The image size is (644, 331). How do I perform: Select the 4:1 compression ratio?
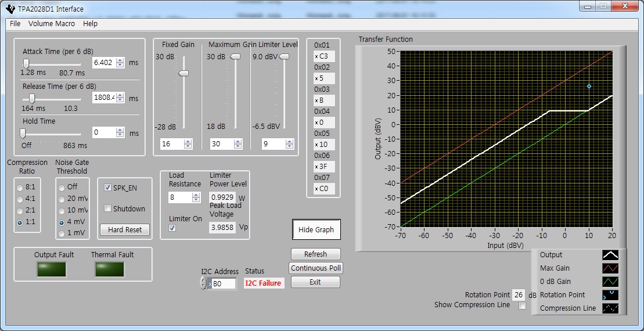[20, 199]
